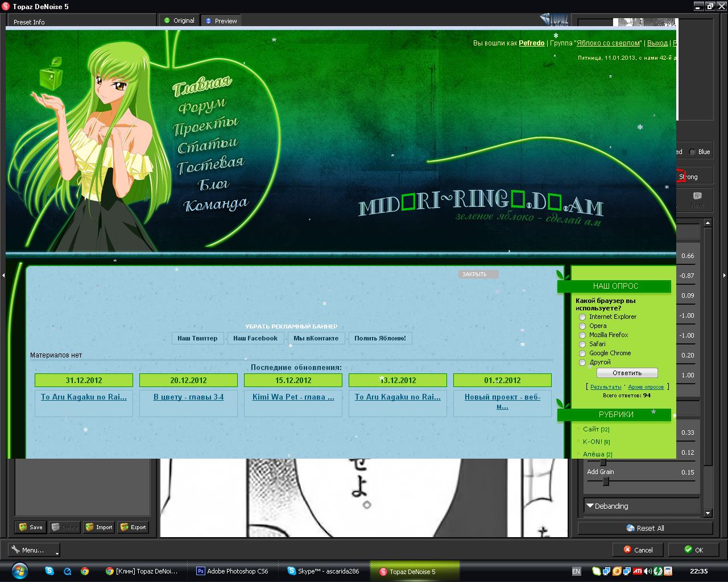Open the Сайт rubric link

point(591,429)
